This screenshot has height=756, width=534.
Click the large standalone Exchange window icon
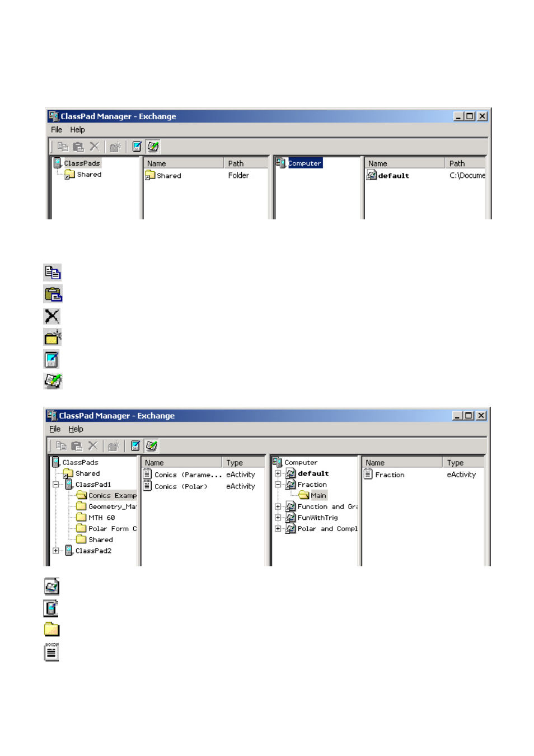coord(53,381)
